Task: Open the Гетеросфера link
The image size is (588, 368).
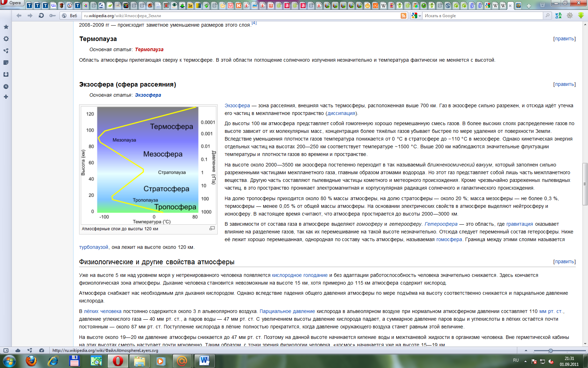Action: (441, 224)
